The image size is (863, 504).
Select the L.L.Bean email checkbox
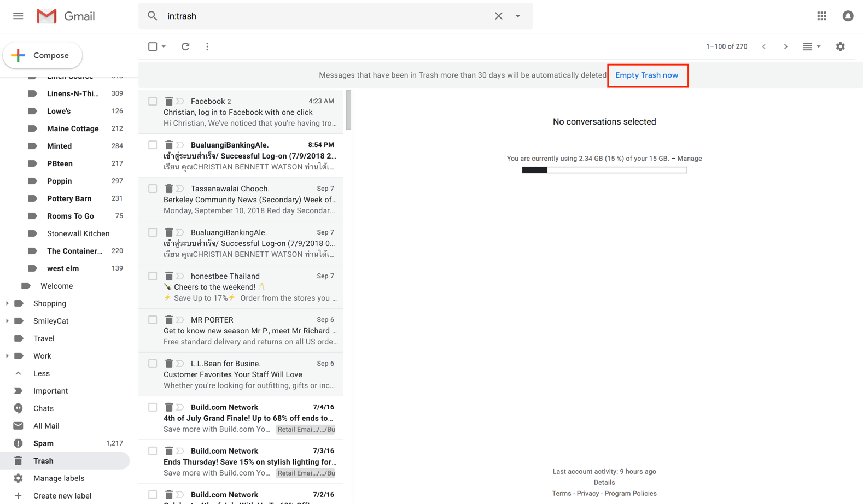tap(153, 364)
